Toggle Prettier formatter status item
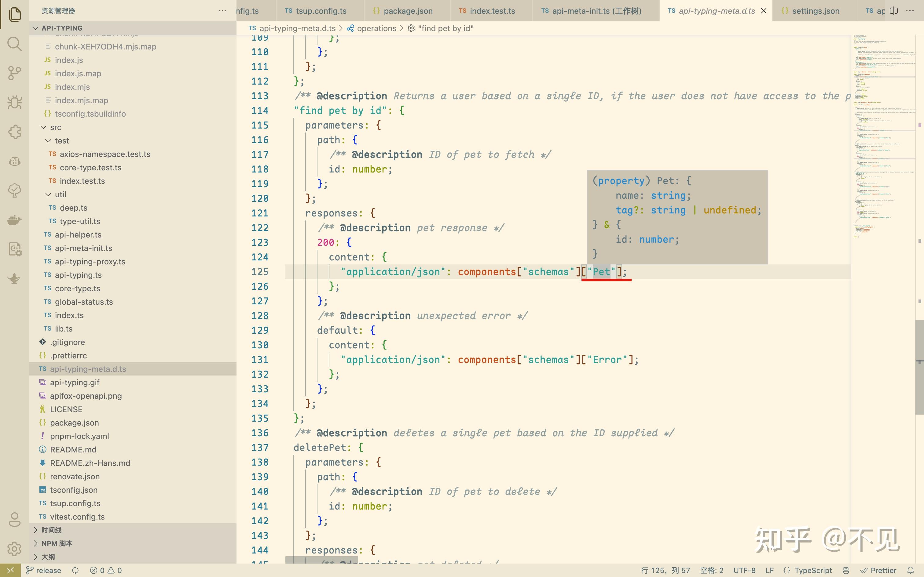 [878, 570]
